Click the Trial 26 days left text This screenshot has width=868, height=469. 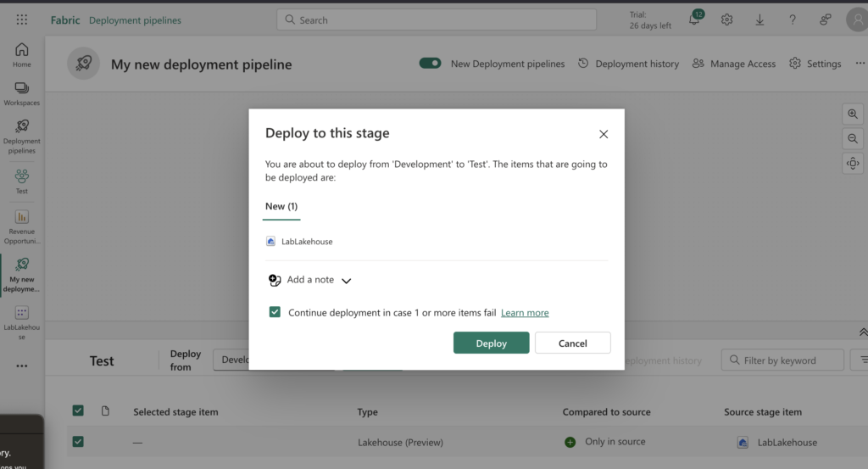[650, 20]
